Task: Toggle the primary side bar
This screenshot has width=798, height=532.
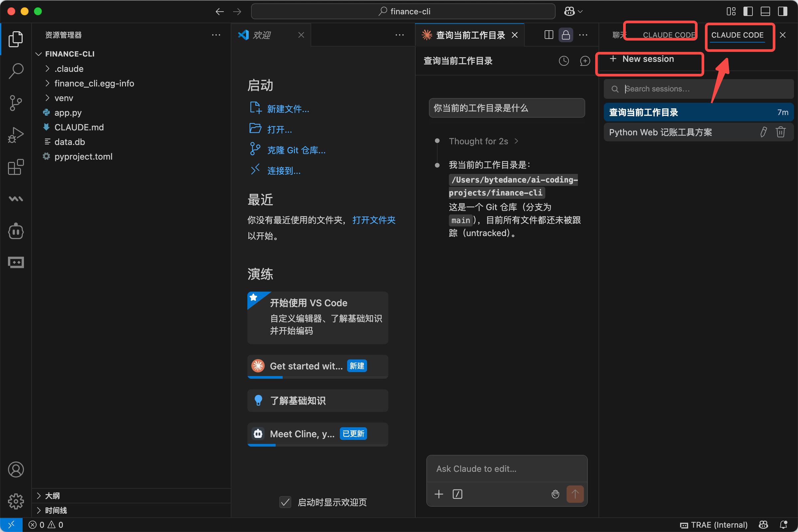Action: point(748,12)
